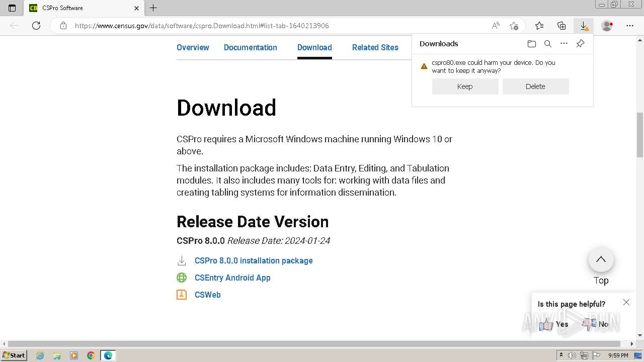Open a new tab with plus button
The height and width of the screenshot is (362, 644).
click(x=153, y=8)
